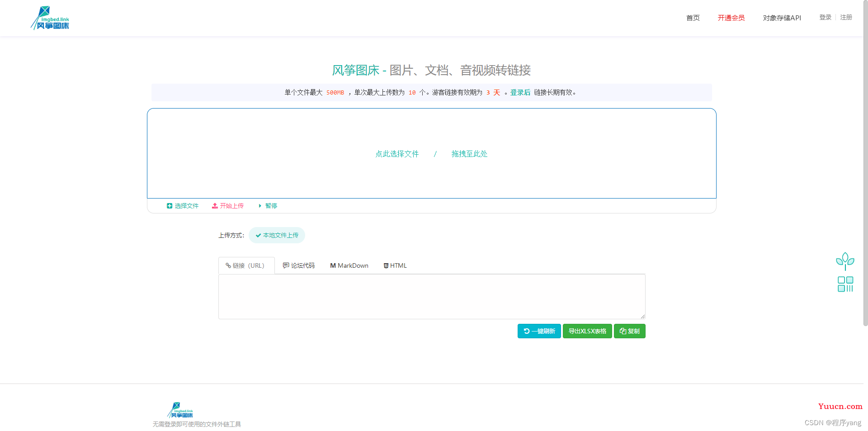Click the '风筝图床 - 图片、文档、音视频转链接' heading

(x=431, y=70)
